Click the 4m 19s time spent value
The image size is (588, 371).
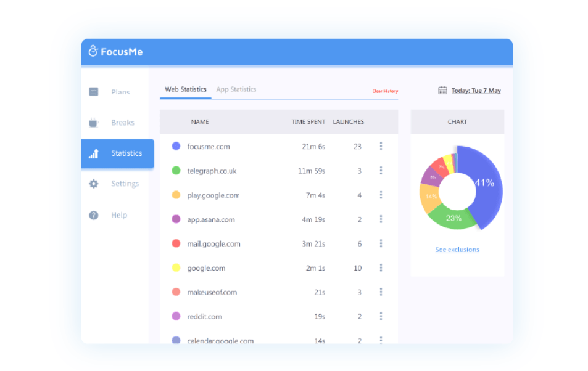point(313,219)
